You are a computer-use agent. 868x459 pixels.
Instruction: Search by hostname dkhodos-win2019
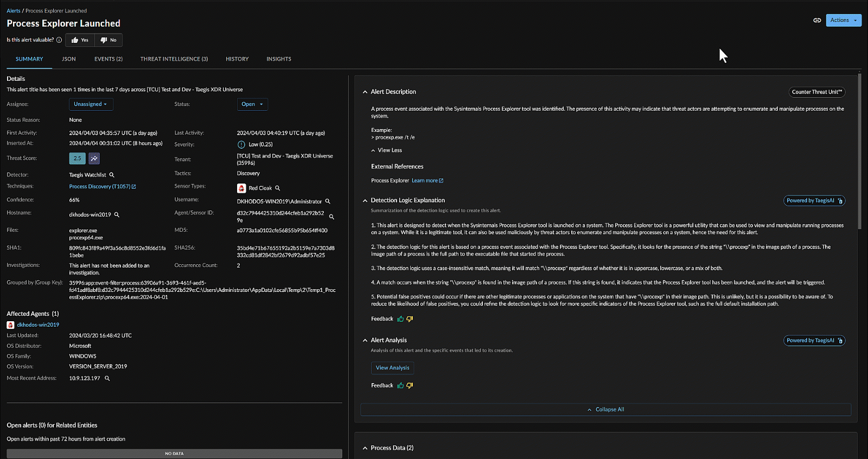117,215
